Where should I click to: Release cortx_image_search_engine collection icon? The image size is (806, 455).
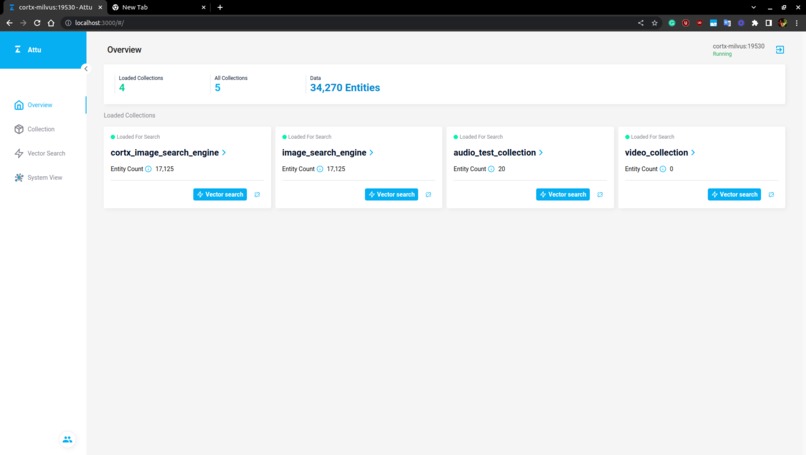tap(257, 194)
